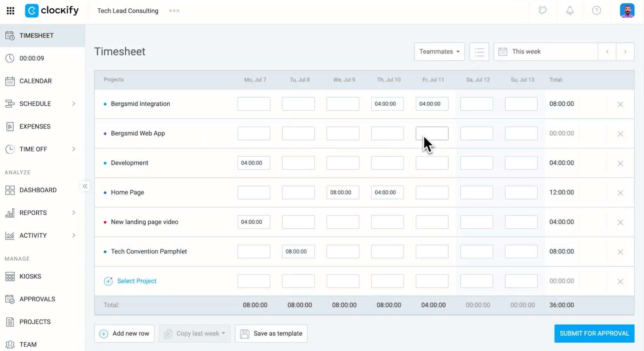Open the Approvals page
The image size is (644, 351).
click(37, 299)
